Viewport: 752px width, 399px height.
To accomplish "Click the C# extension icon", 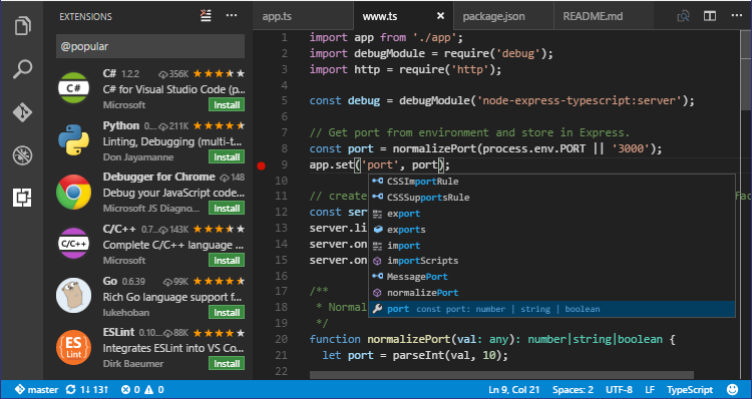I will [73, 88].
